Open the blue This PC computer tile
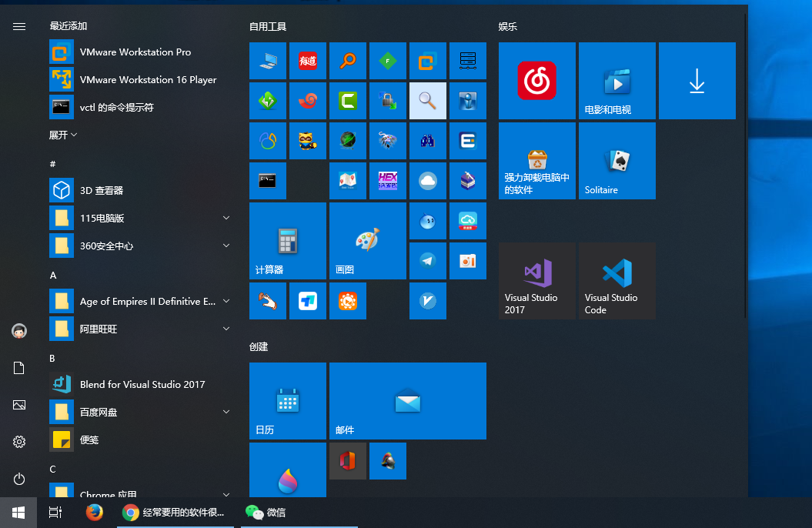812x528 pixels. (267, 61)
